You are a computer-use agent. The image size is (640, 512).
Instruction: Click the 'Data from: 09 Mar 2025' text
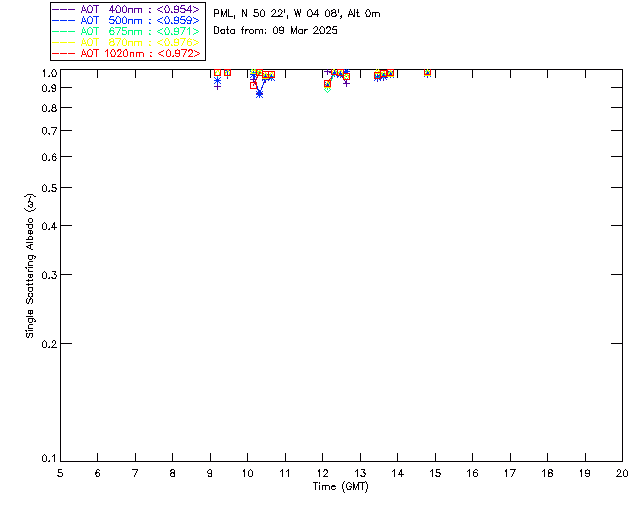276,31
